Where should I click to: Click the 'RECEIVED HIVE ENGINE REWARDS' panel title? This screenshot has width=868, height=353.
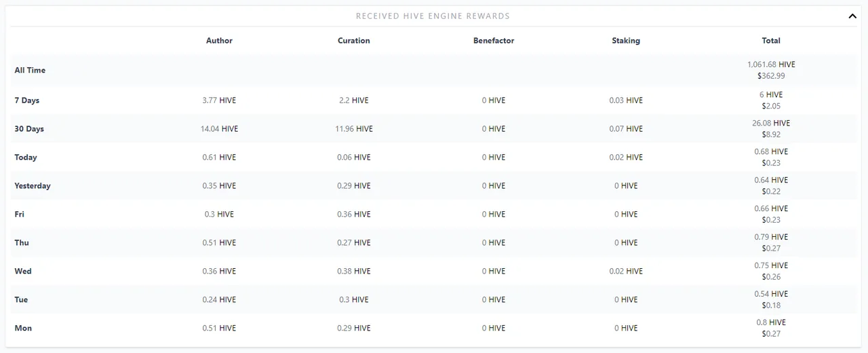coord(433,16)
